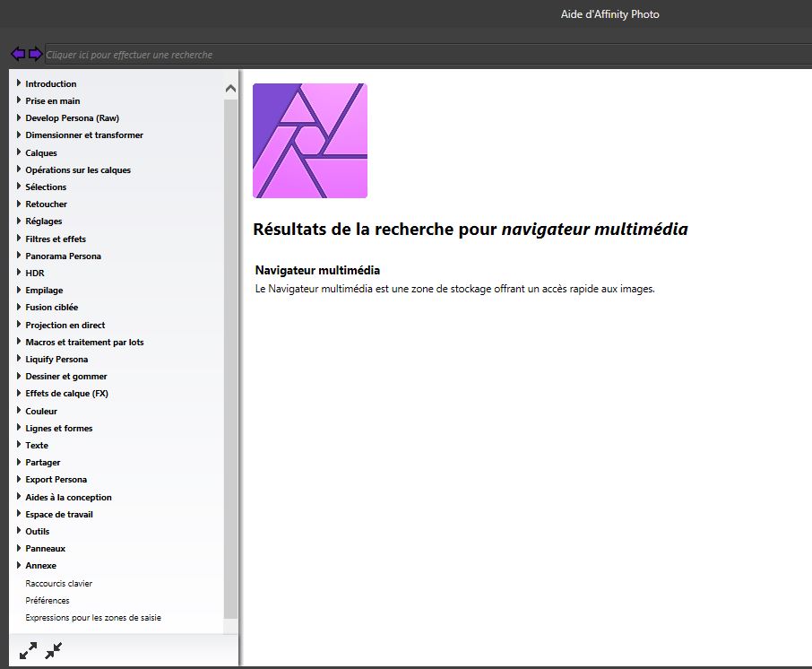Select the Retoucher topic label

(46, 204)
